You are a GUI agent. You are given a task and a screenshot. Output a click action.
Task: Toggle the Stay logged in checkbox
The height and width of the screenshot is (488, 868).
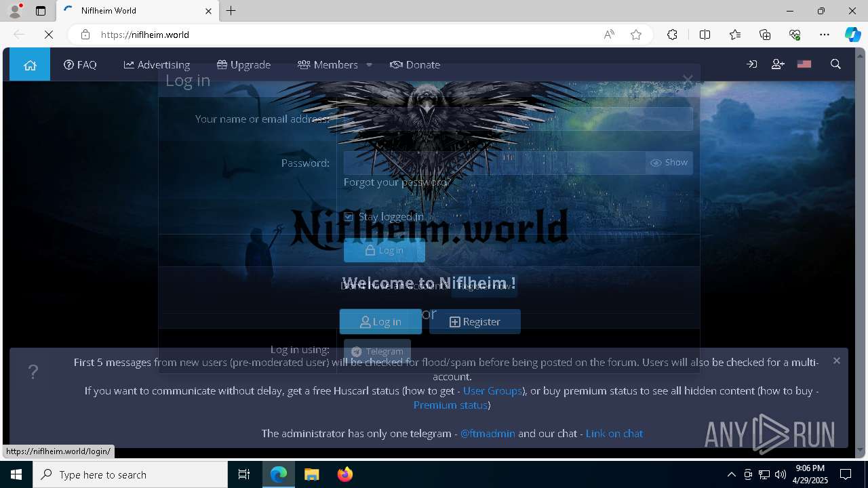[x=349, y=217]
